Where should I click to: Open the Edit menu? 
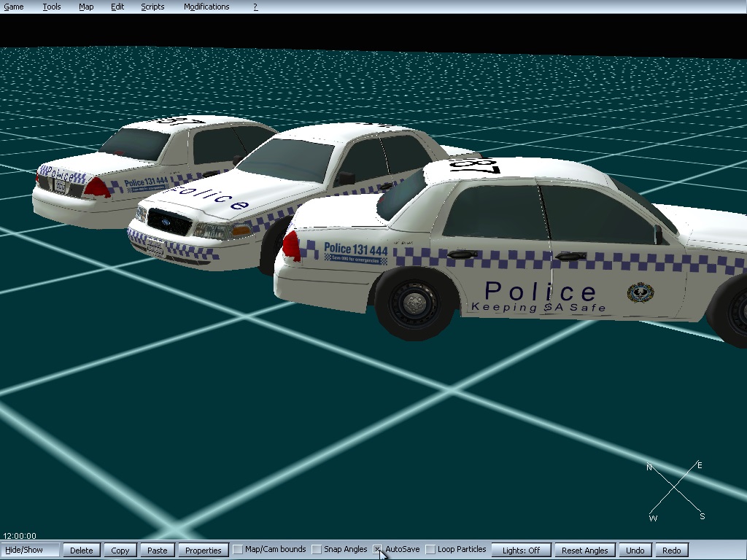117,7
